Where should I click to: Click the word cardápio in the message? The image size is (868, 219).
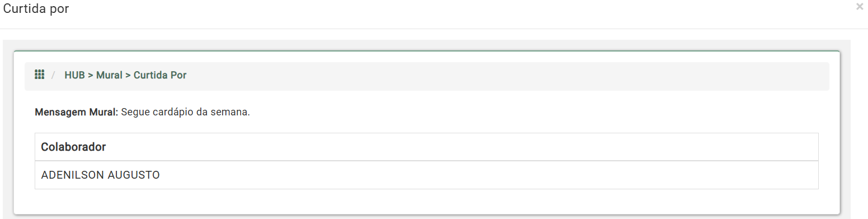click(169, 113)
